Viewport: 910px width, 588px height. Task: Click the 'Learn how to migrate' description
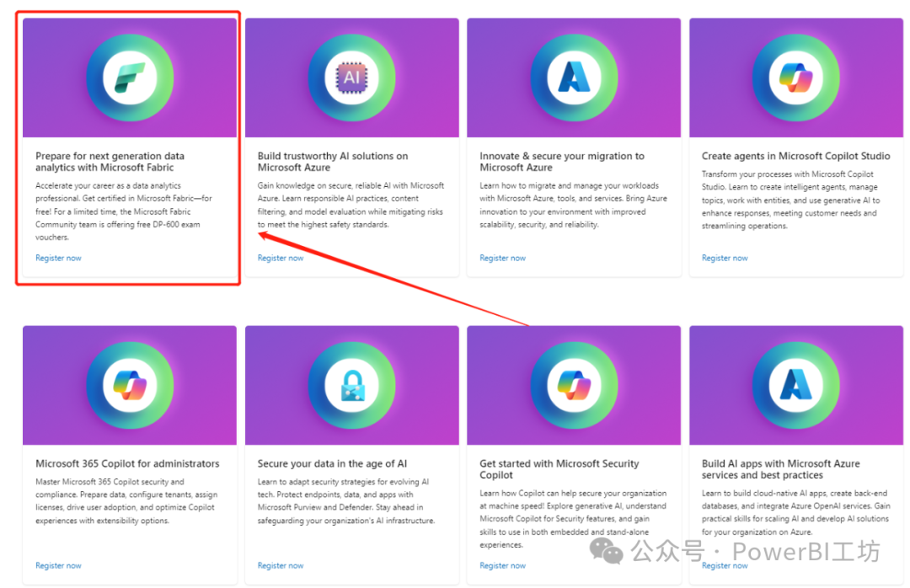pyautogui.click(x=574, y=206)
